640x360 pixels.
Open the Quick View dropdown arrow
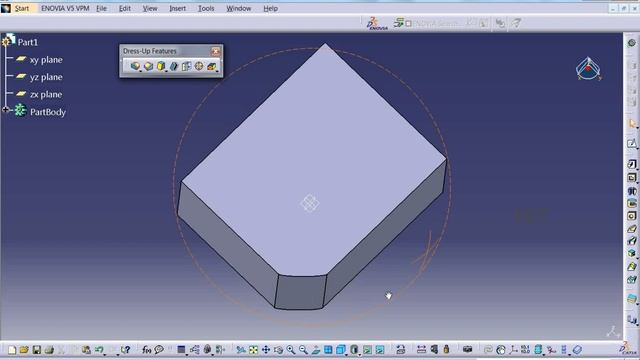347,354
